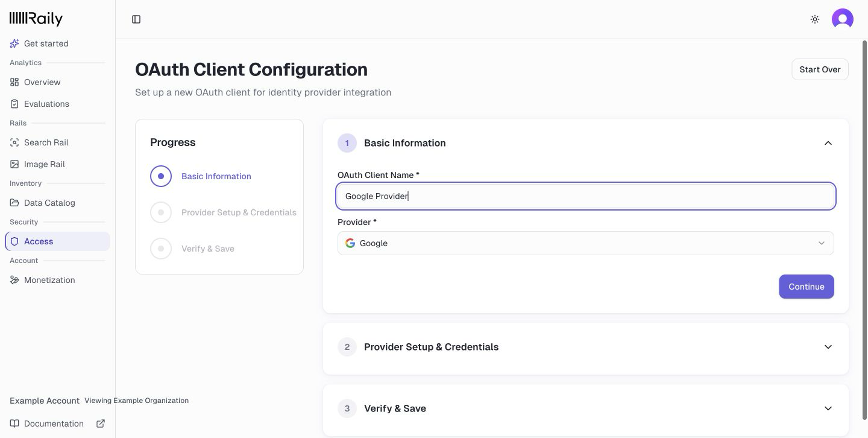Click Provider Setup & Credentials progress label
The image size is (868, 438).
tap(239, 212)
